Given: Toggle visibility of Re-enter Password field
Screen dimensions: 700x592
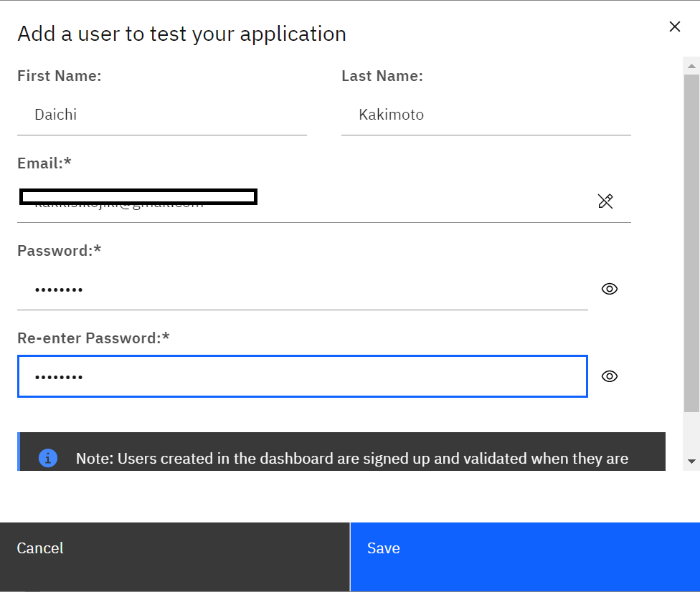Looking at the screenshot, I should [609, 376].
